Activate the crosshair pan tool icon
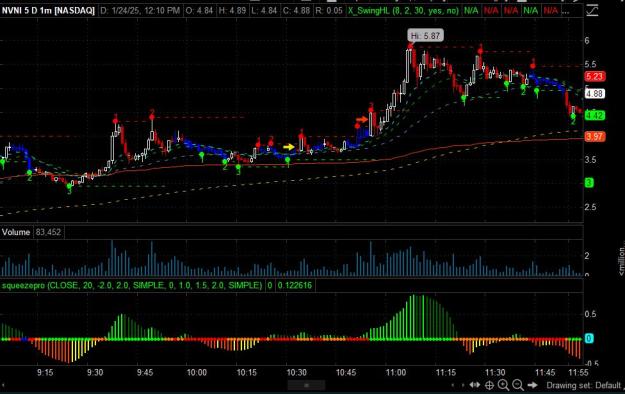This screenshot has height=394, width=625. 489,385
